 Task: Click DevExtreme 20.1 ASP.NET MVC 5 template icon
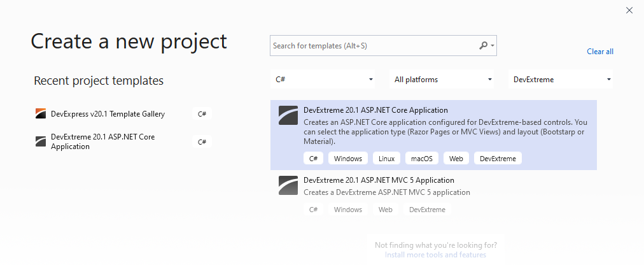pyautogui.click(x=288, y=185)
